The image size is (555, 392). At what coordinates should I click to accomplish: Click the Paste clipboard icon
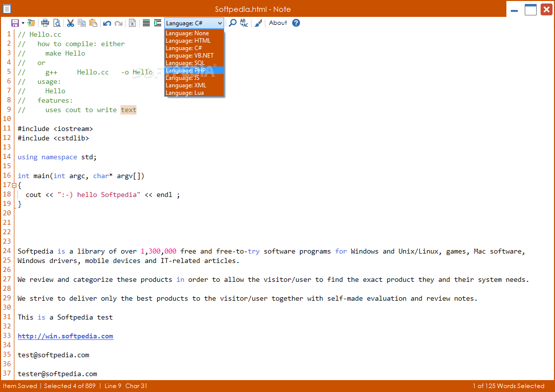93,23
